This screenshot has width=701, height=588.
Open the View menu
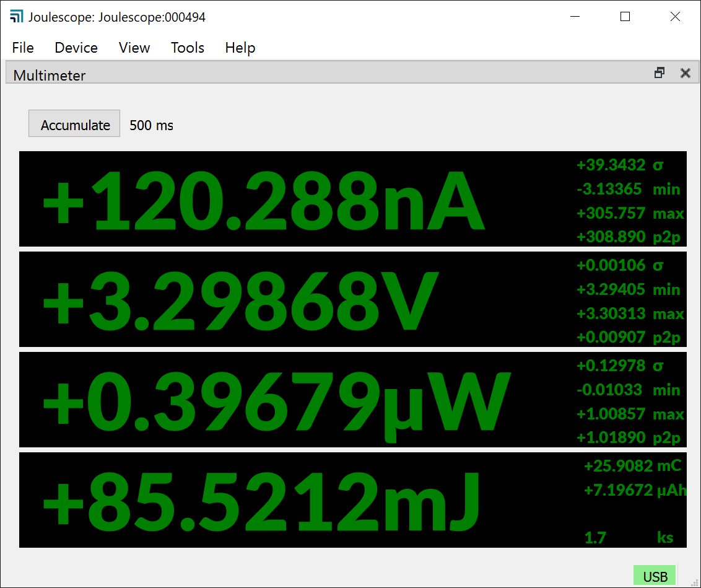134,48
